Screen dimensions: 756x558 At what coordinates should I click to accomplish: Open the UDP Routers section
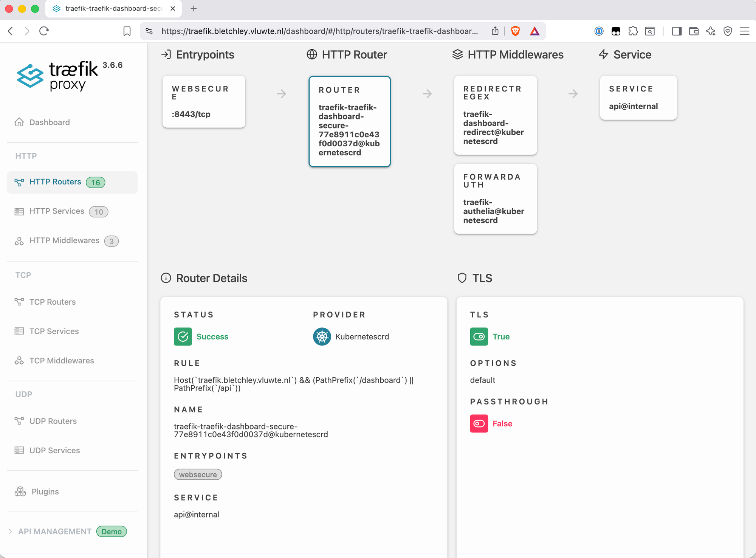click(x=53, y=421)
